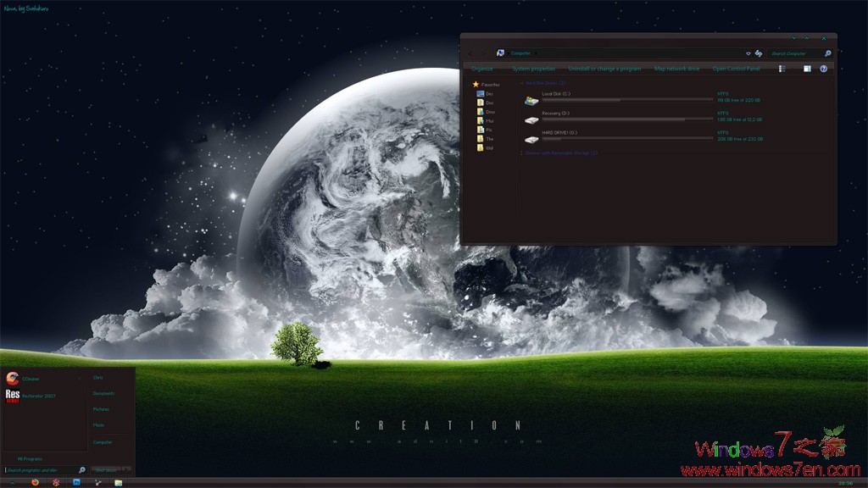
Task: Launch CCleaner from the Start menu
Action: pos(30,379)
